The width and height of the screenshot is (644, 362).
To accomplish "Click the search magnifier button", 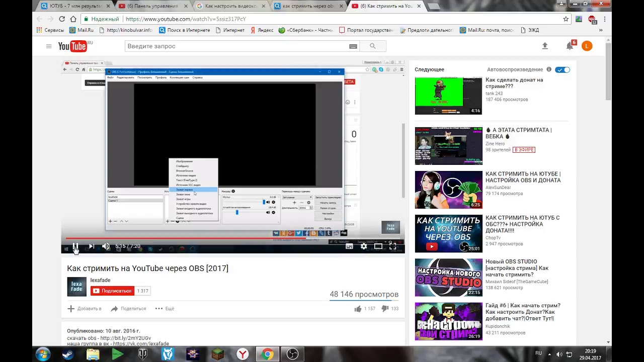I will (373, 46).
